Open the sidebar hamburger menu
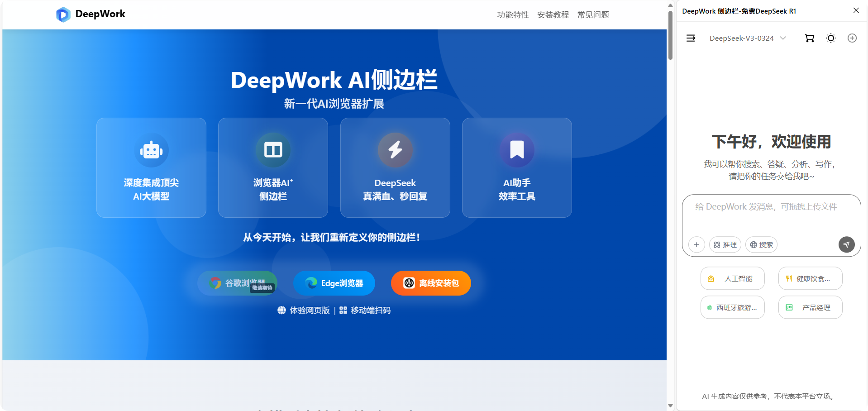Screen dimensions: 868x411 691,38
